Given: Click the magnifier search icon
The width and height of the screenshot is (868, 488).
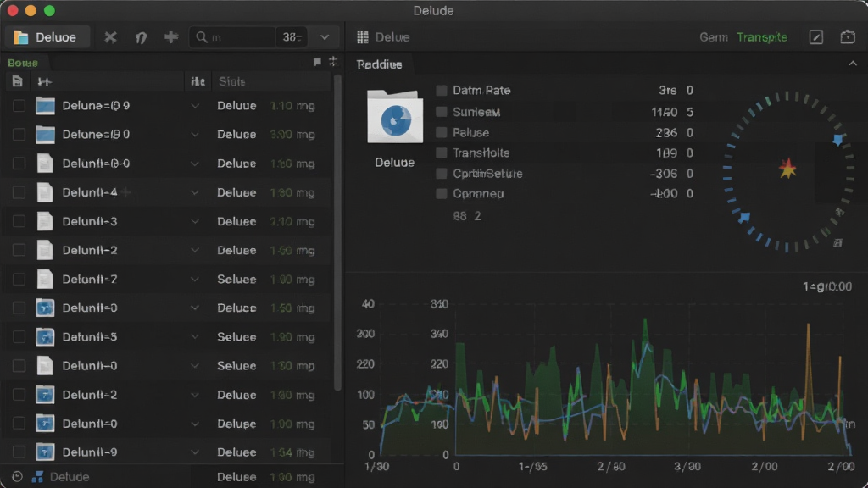Looking at the screenshot, I should [202, 37].
